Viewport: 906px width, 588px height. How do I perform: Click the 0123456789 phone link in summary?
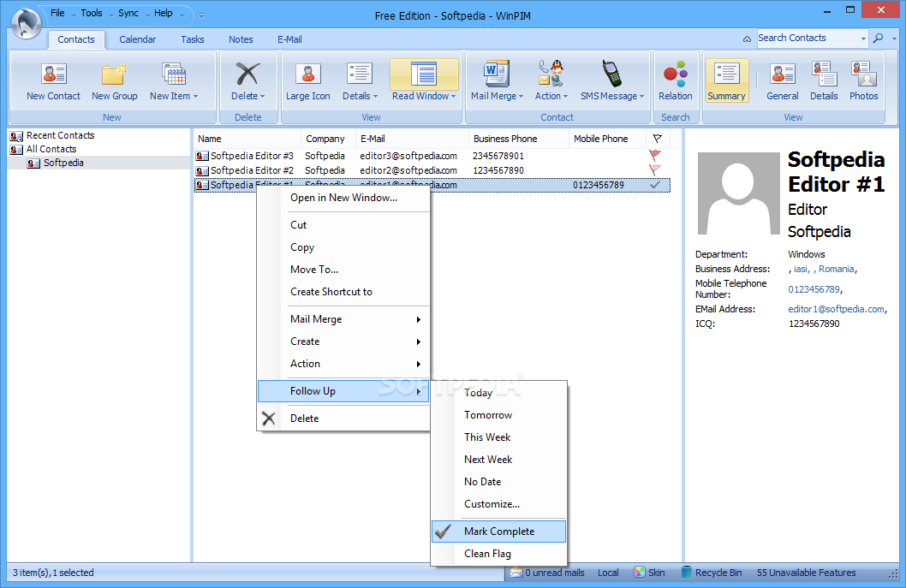(814, 289)
